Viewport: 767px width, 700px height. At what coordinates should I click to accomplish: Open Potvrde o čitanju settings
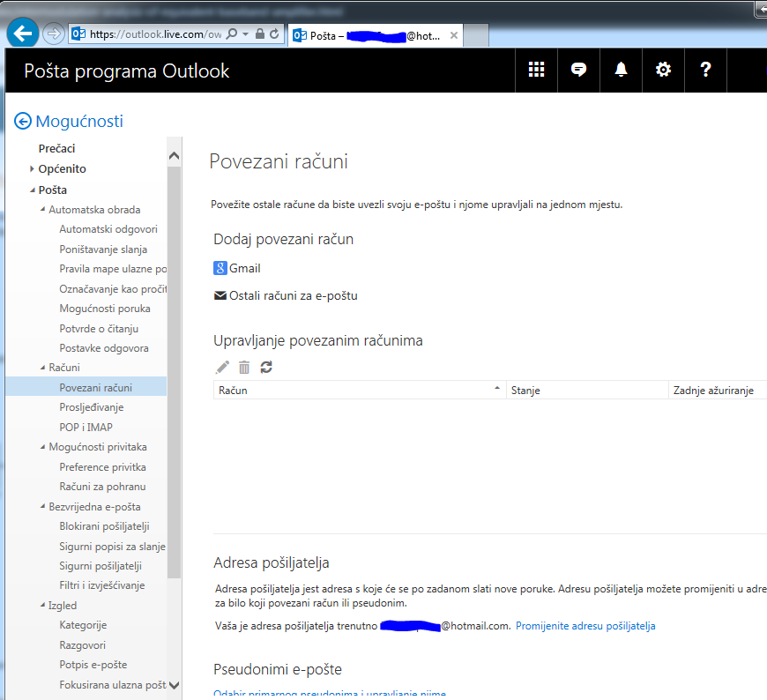tap(99, 328)
